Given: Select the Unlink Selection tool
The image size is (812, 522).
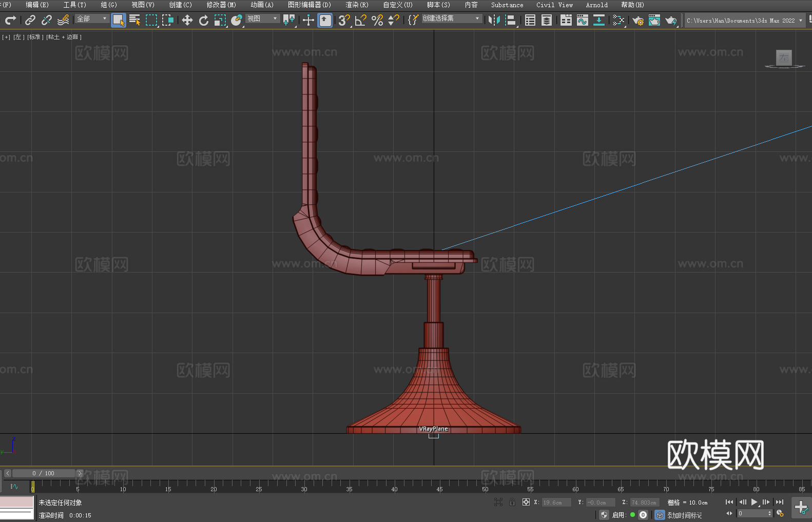Looking at the screenshot, I should point(47,20).
